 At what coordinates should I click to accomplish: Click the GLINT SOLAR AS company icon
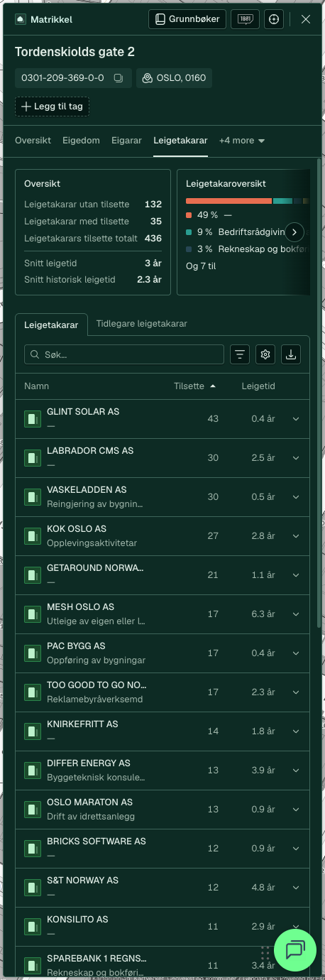pyautogui.click(x=33, y=419)
